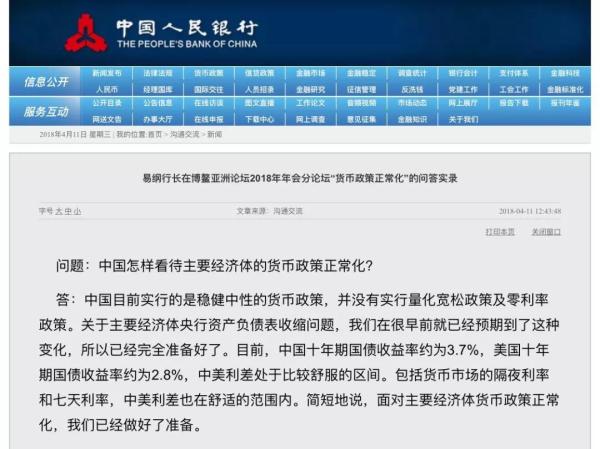This screenshot has width=600, height=449.
Task: Go to 金融科技 page
Action: pos(565,73)
